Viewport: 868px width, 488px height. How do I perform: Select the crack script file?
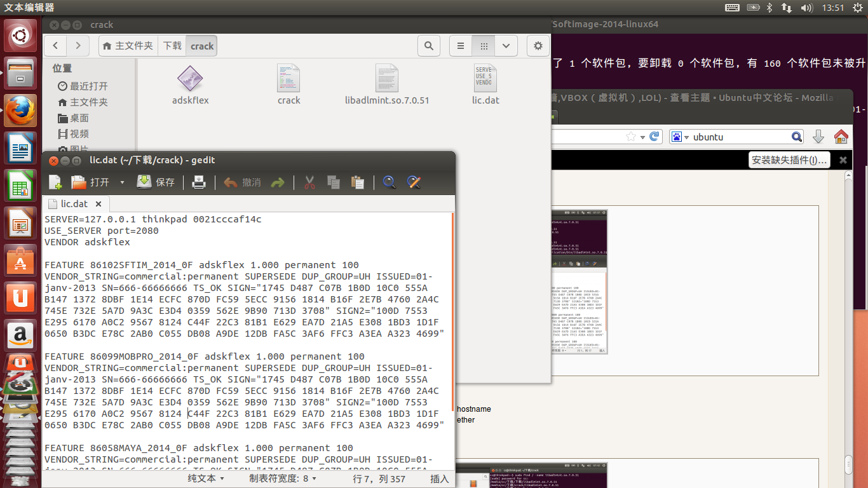[288, 84]
